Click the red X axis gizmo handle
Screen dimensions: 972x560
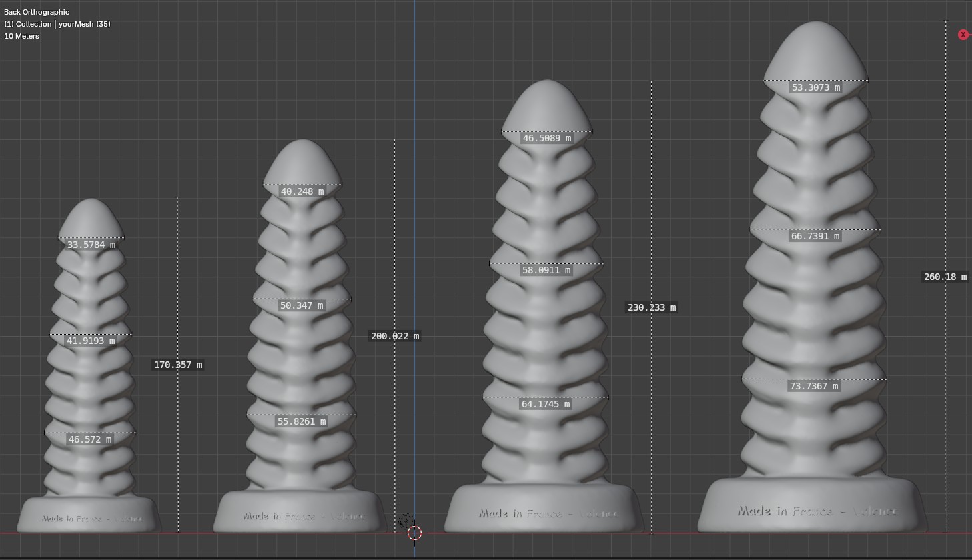point(963,35)
